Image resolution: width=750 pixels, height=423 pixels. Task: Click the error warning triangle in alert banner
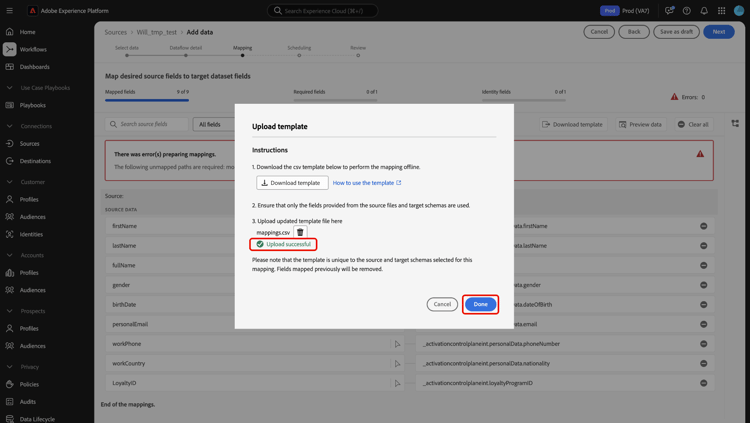[x=700, y=154]
